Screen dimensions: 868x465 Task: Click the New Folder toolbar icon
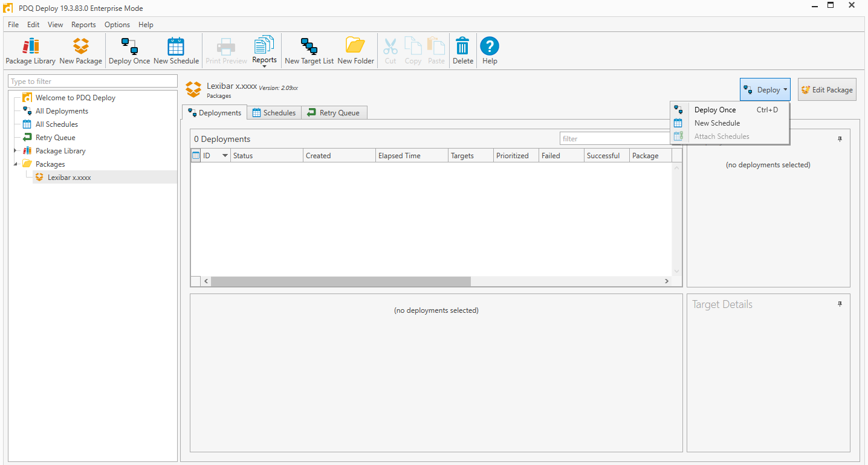click(x=355, y=51)
